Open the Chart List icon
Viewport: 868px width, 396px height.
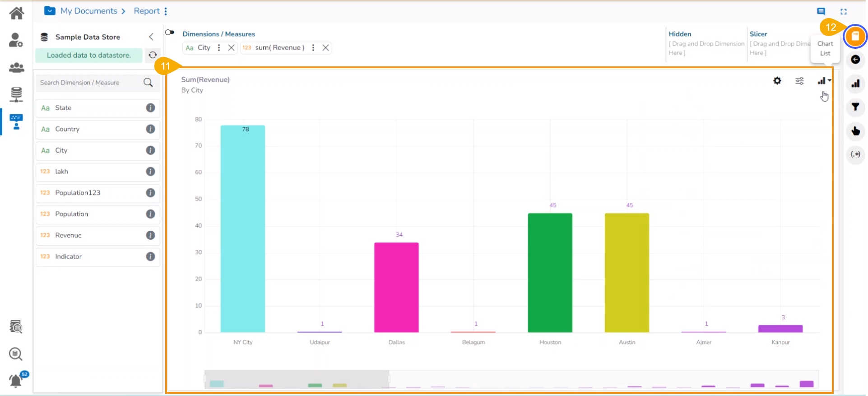coord(855,36)
